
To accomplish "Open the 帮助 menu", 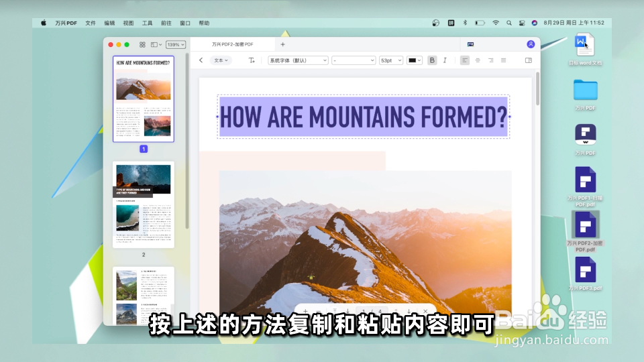I will point(204,23).
